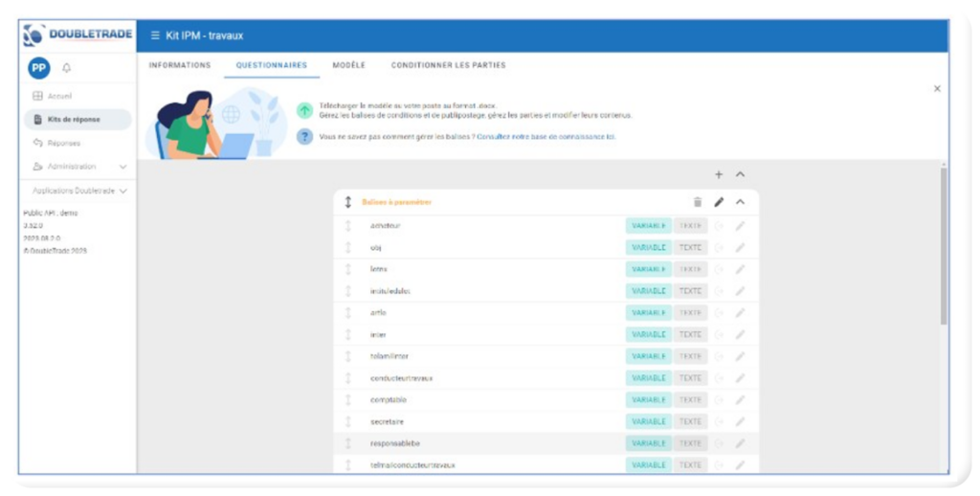This screenshot has width=980, height=496.
Task: Click the pencil icon on the comptable row
Action: [x=739, y=400]
